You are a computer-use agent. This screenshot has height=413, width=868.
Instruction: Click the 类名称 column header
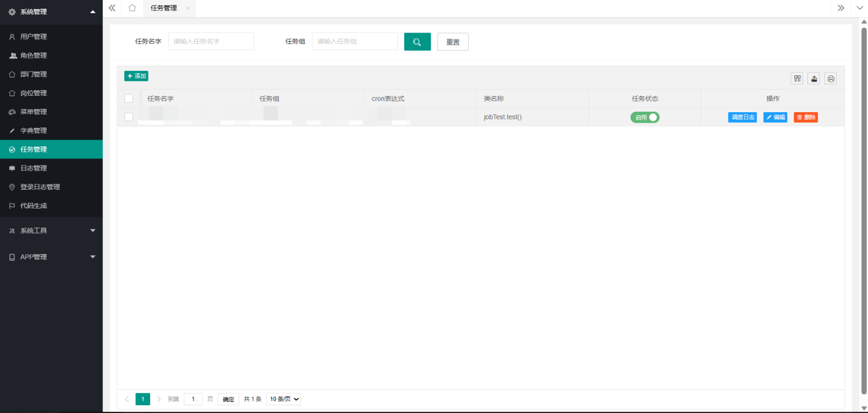(532, 98)
